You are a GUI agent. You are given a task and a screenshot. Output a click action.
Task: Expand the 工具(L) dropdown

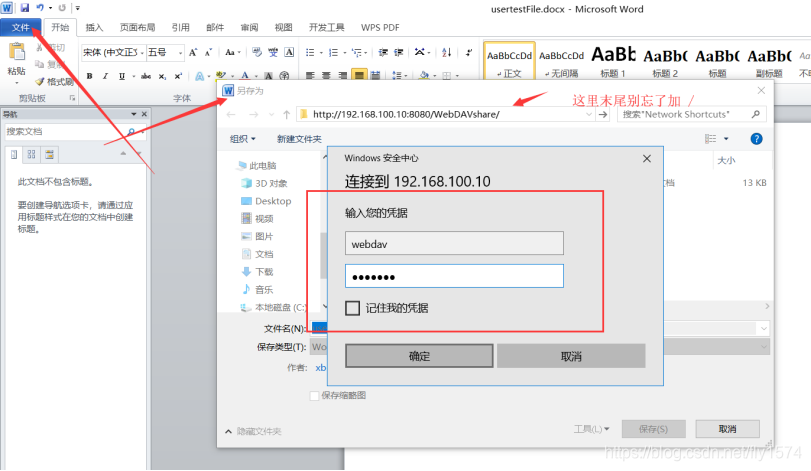coord(592,429)
